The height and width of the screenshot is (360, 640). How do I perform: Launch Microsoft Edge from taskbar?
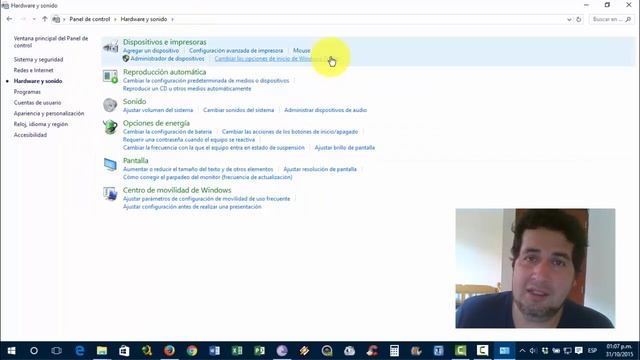pyautogui.click(x=80, y=351)
